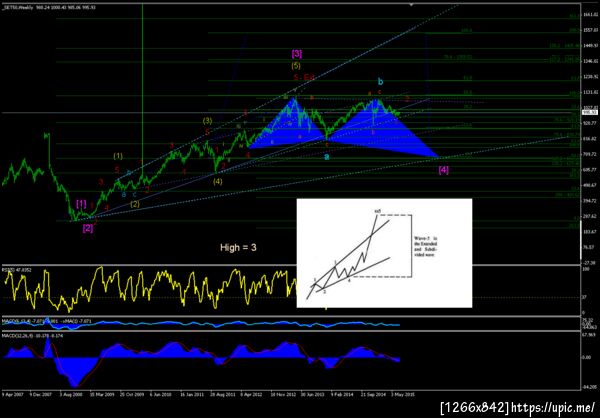
Task: Click the '9 Apr 2007' date on time axis
Action: click(11, 393)
